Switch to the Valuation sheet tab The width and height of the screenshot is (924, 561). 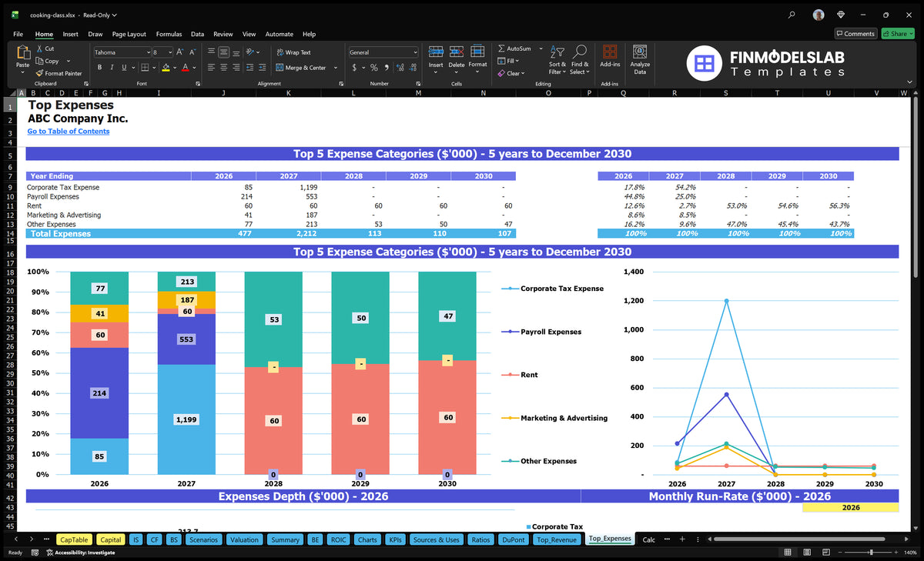[x=245, y=539]
